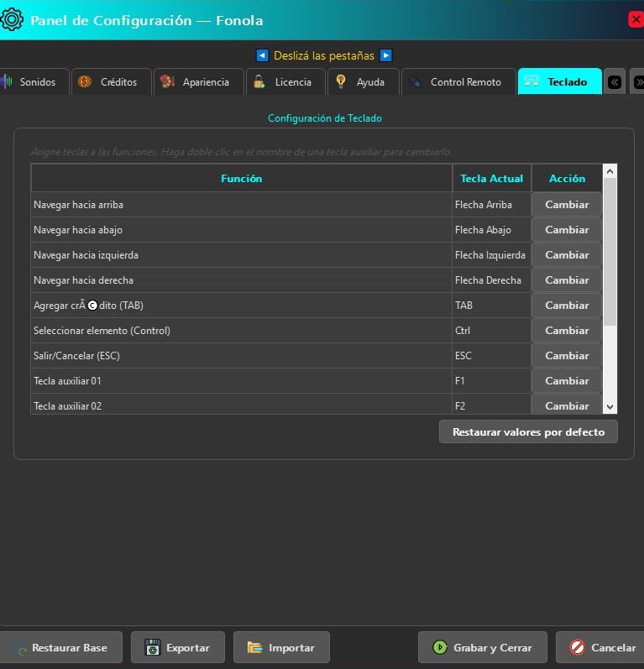Viewport: 644px width, 669px height.
Task: Click Cambiar for Navegar hacia izquierda
Action: tap(567, 255)
